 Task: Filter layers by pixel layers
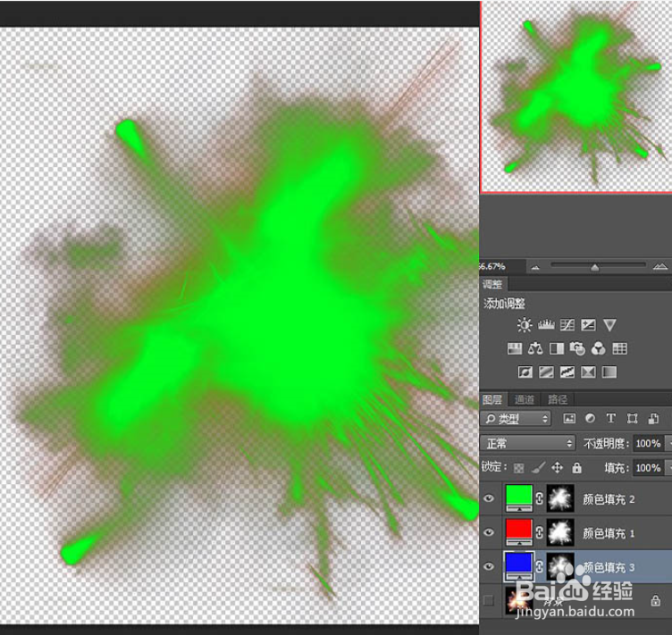point(569,418)
